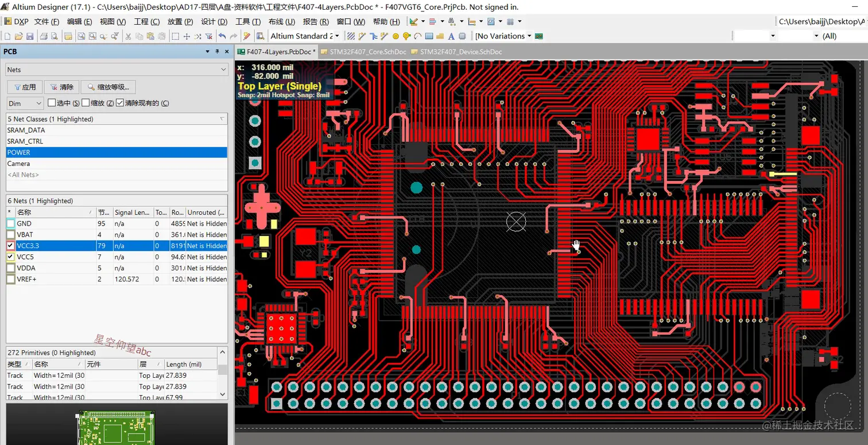The image size is (868, 445).
Task: Click the 缩放等级... zoom level button
Action: [108, 87]
